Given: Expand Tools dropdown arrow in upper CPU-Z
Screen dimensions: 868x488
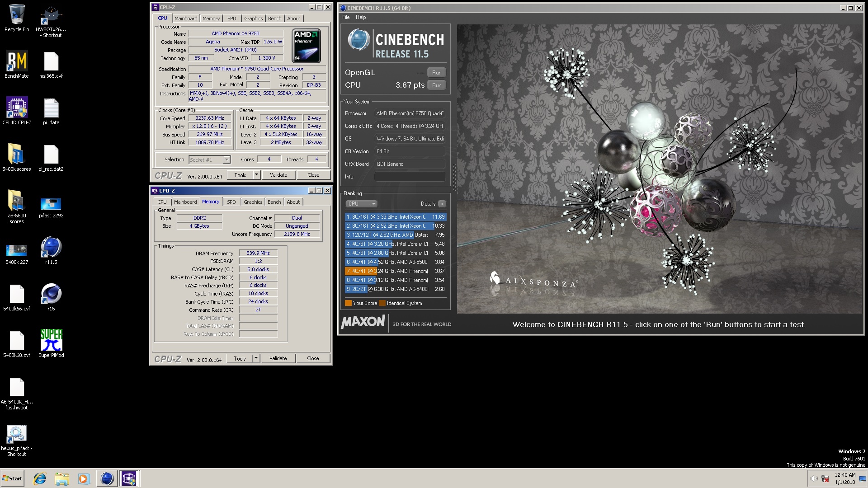Looking at the screenshot, I should 256,175.
